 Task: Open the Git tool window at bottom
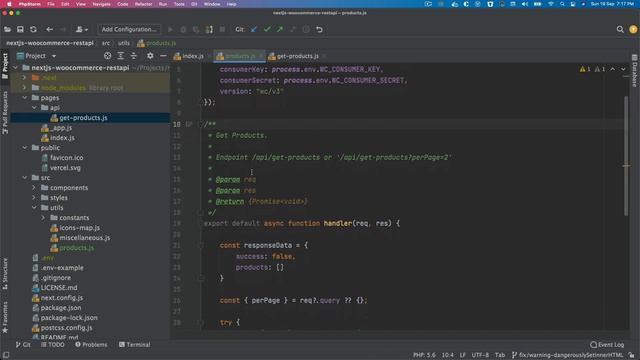(x=23, y=345)
